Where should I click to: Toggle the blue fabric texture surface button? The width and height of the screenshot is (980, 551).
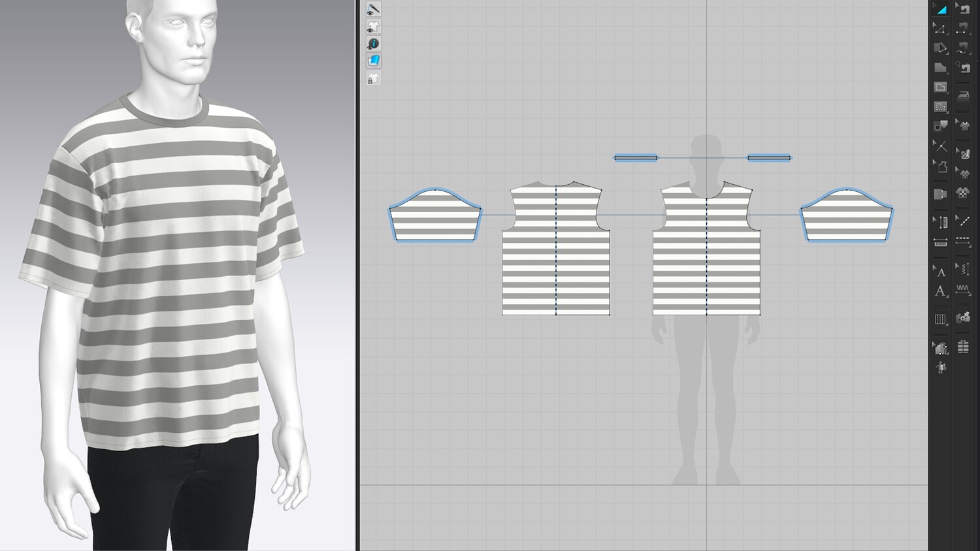[x=373, y=61]
